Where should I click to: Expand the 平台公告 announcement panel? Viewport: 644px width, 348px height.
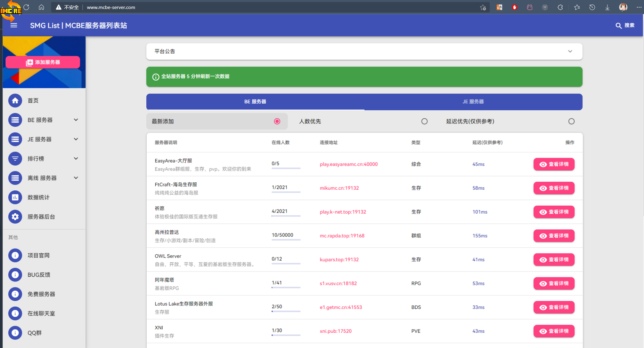[570, 52]
